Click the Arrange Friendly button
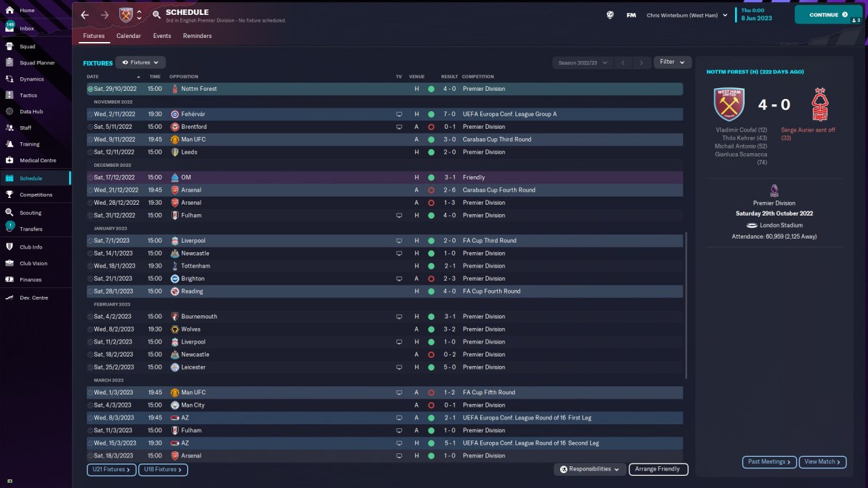 658,469
